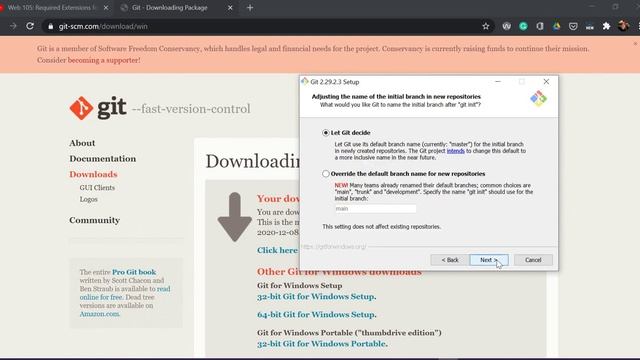Reload the page with the browser refresh icon
640x360 pixels.
(30, 26)
